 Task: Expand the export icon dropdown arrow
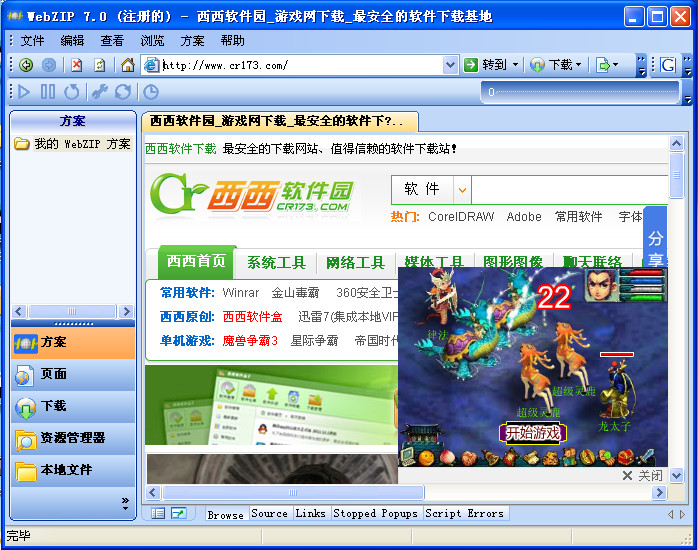616,65
